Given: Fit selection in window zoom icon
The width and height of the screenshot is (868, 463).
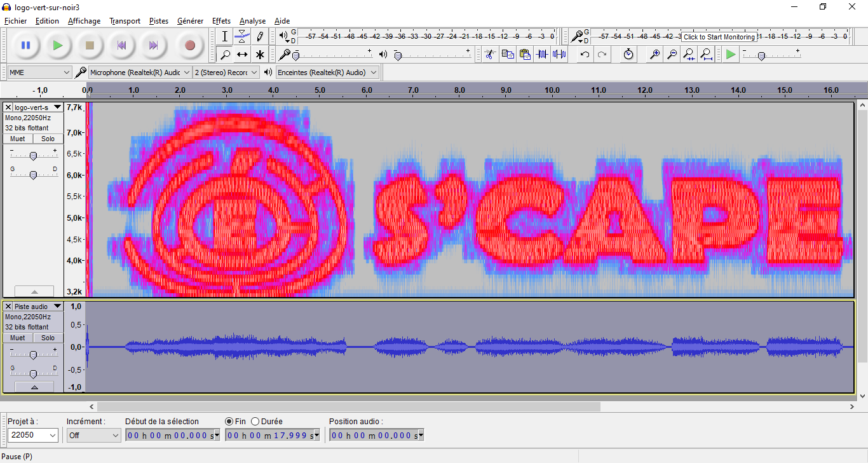Looking at the screenshot, I should [689, 54].
